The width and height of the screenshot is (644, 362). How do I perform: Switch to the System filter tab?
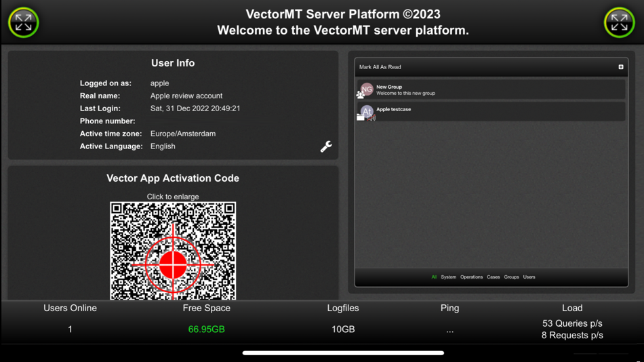pos(449,277)
